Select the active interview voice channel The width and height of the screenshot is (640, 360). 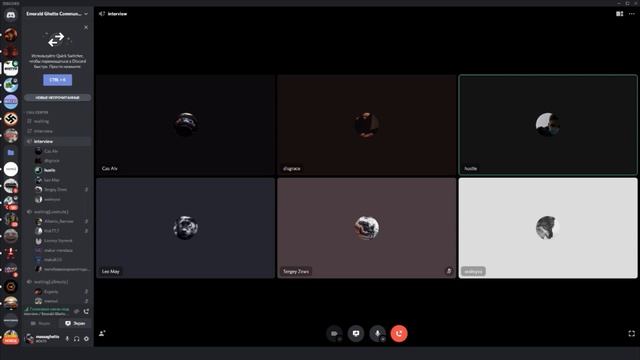[58, 141]
